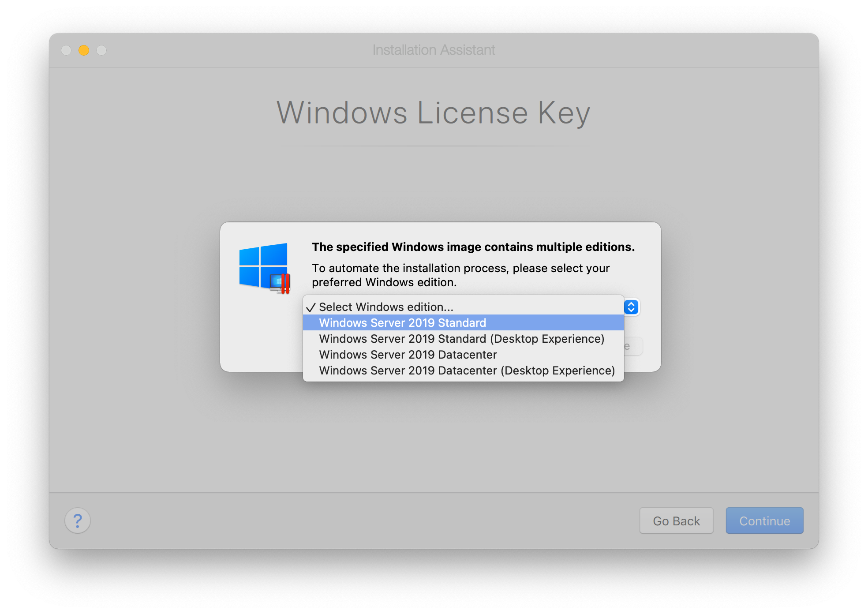This screenshot has width=868, height=614.
Task: Select Windows Server 2019 Datacenter (Desktop Experience)
Action: click(467, 371)
